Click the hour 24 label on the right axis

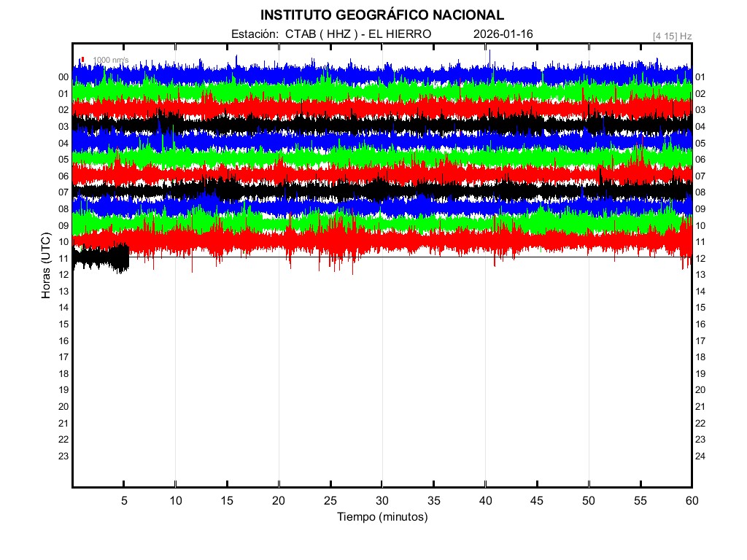(700, 456)
